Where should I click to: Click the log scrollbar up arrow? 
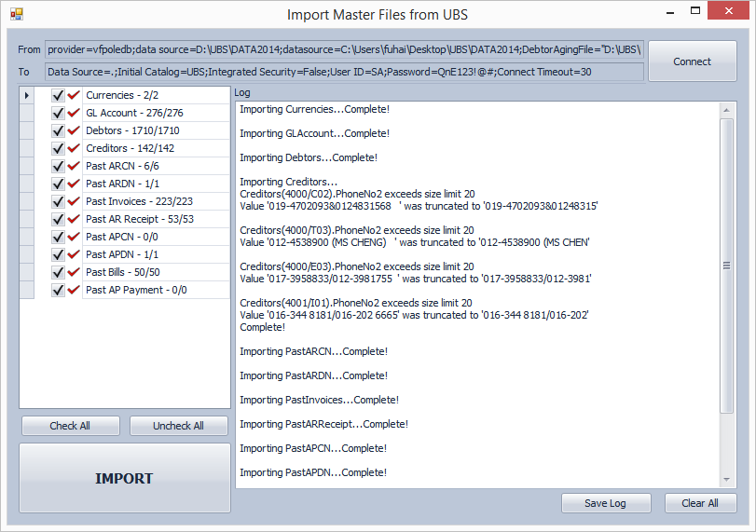(726, 110)
